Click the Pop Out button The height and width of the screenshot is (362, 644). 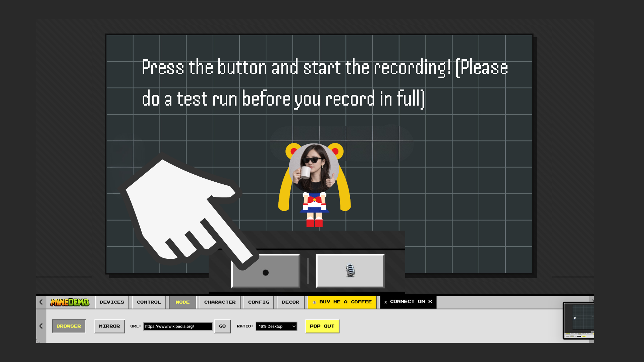tap(322, 326)
